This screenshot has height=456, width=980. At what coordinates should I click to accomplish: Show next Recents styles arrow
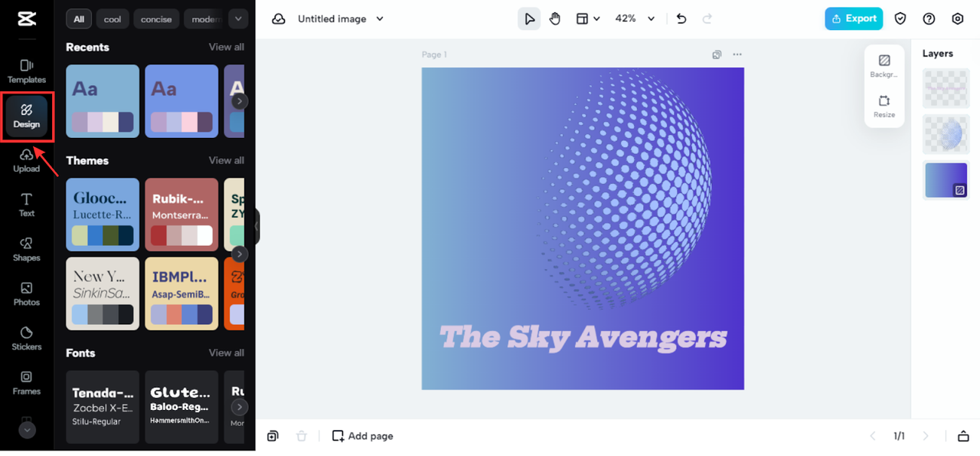point(240,101)
